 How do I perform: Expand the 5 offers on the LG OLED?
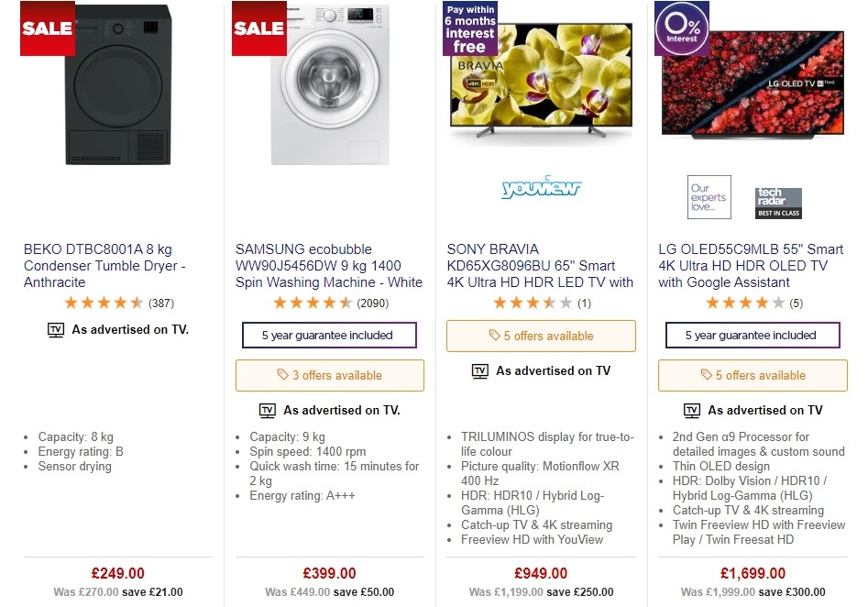click(x=752, y=376)
